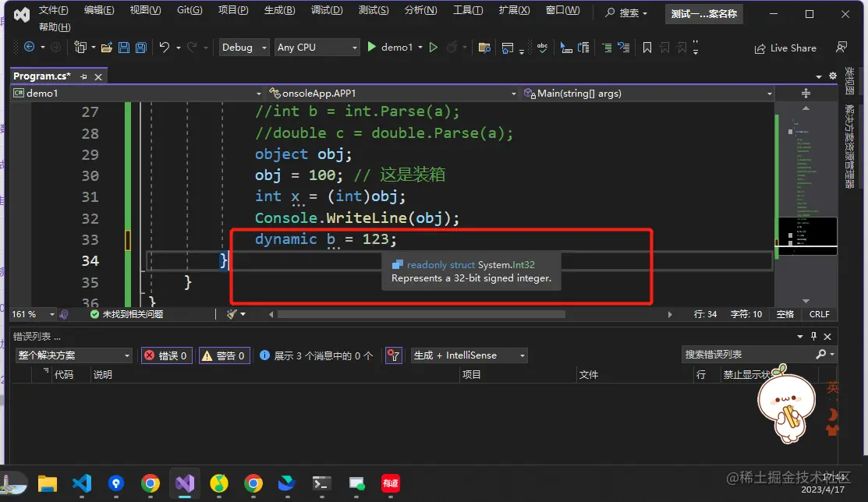Open the File (文件) menu

coord(54,10)
